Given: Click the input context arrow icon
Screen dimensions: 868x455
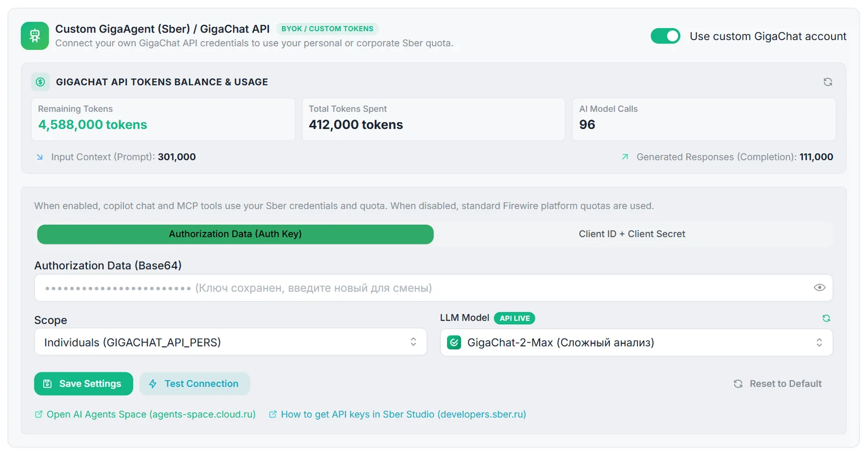Looking at the screenshot, I should [x=40, y=157].
